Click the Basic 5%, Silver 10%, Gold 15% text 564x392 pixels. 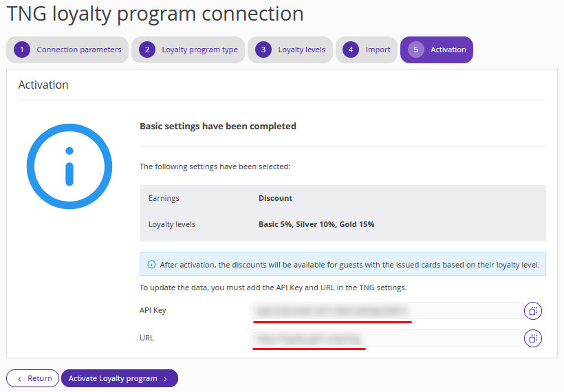(316, 224)
